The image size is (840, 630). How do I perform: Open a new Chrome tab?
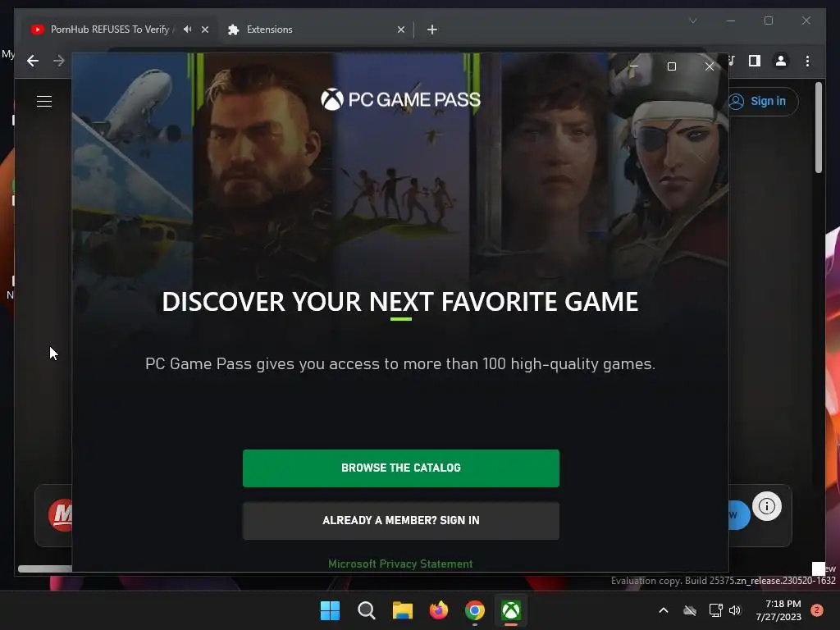coord(432,30)
